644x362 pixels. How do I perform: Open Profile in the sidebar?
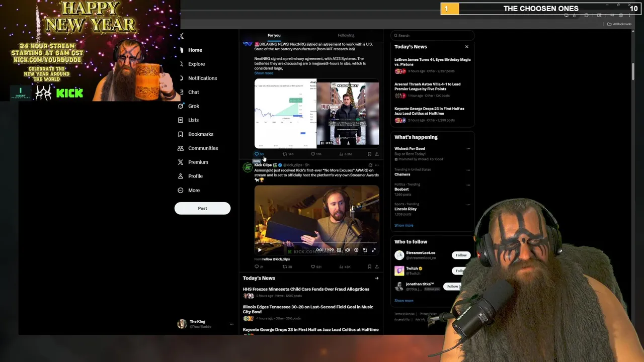point(191,176)
